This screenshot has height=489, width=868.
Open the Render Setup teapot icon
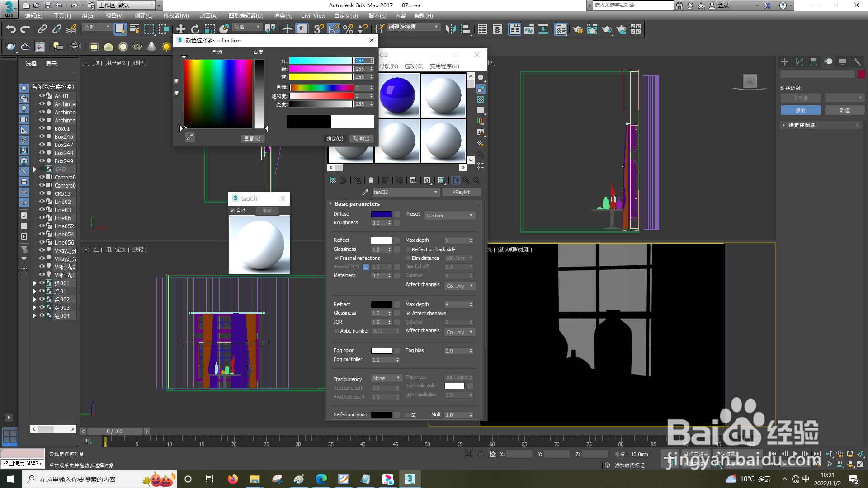click(x=578, y=29)
